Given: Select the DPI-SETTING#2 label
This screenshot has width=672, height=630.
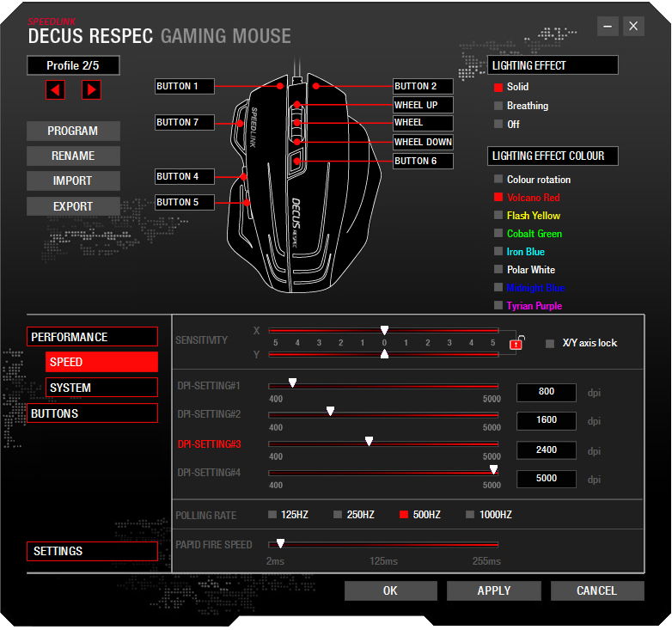Looking at the screenshot, I should [x=209, y=414].
